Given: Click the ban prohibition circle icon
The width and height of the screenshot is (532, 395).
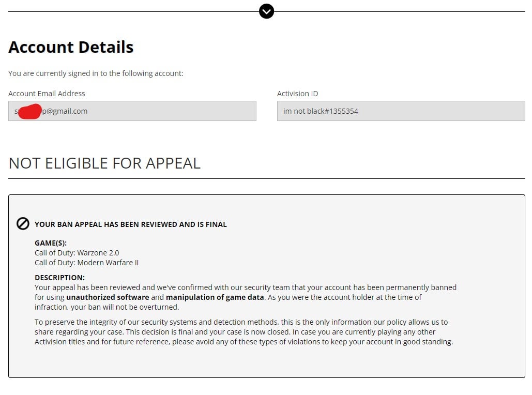Looking at the screenshot, I should [23, 224].
